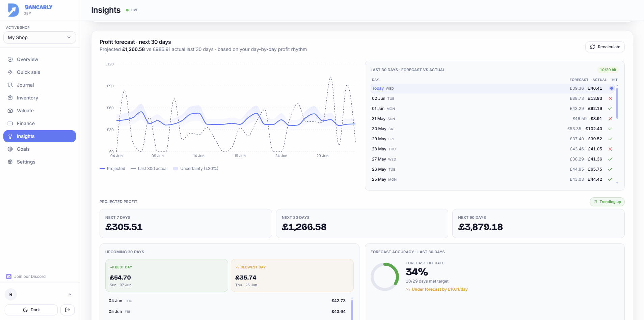Click the Journal icon in sidebar
The height and width of the screenshot is (320, 644).
click(10, 85)
